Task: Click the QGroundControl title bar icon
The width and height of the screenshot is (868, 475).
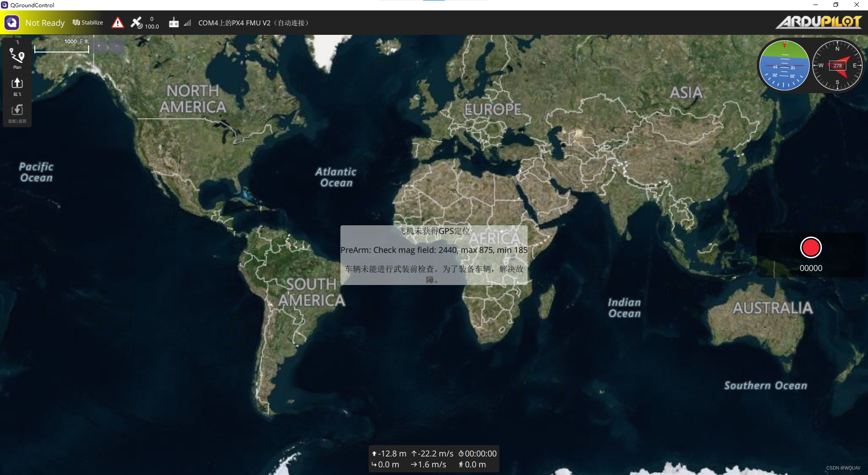Action: pyautogui.click(x=5, y=5)
